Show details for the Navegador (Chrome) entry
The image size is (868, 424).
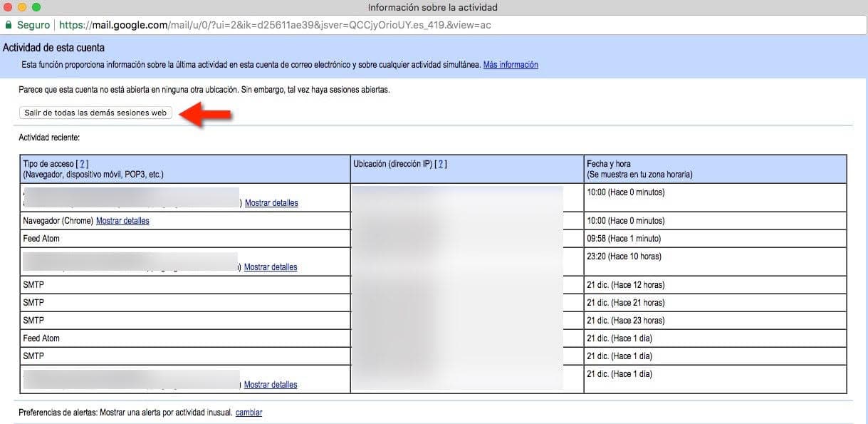click(x=122, y=221)
